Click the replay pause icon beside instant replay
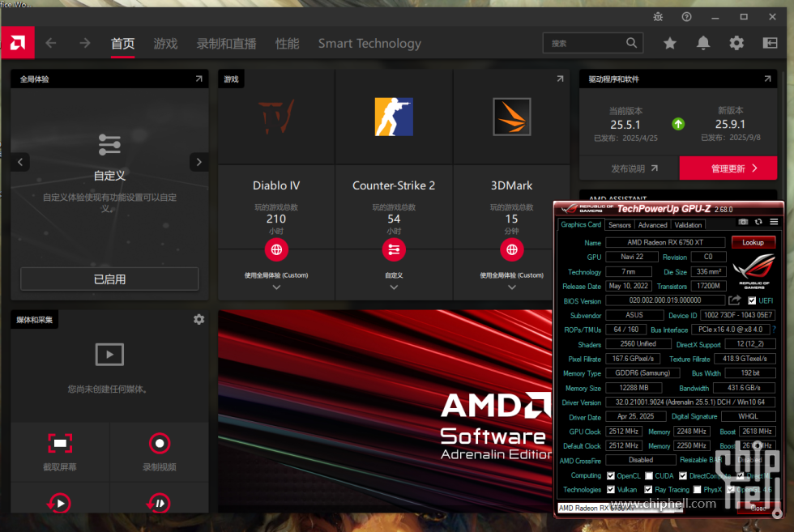The image size is (794, 532). click(159, 503)
